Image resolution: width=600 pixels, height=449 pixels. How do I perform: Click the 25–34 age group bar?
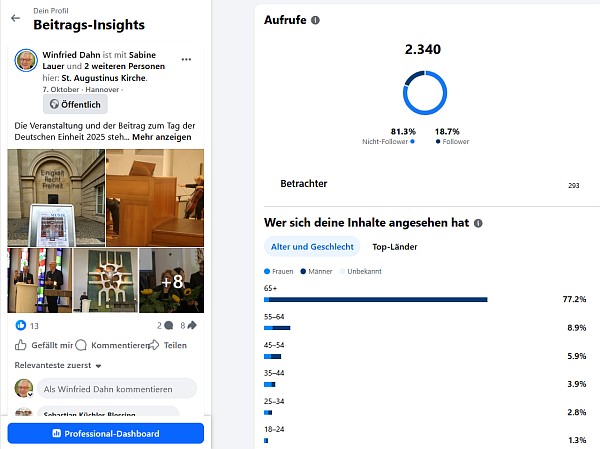click(268, 413)
